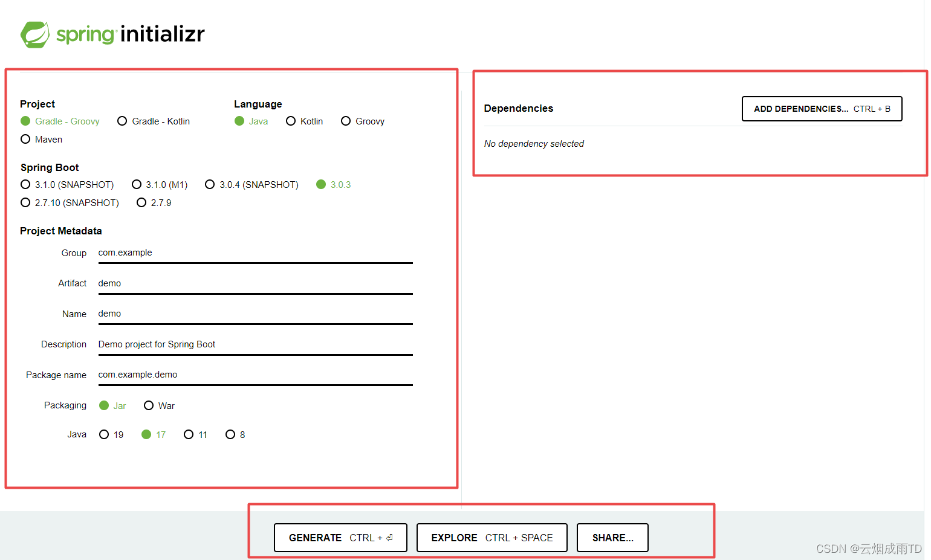931x560 pixels.
Task: Select Gradle - Groovy project type
Action: (60, 121)
